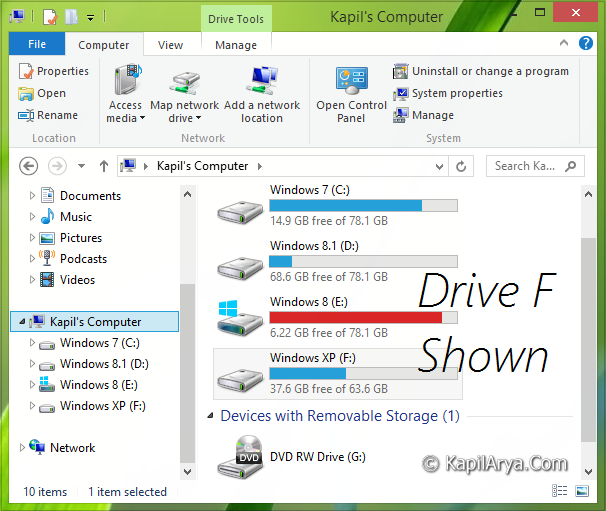
Task: Click the Map network drive icon
Action: [x=185, y=83]
